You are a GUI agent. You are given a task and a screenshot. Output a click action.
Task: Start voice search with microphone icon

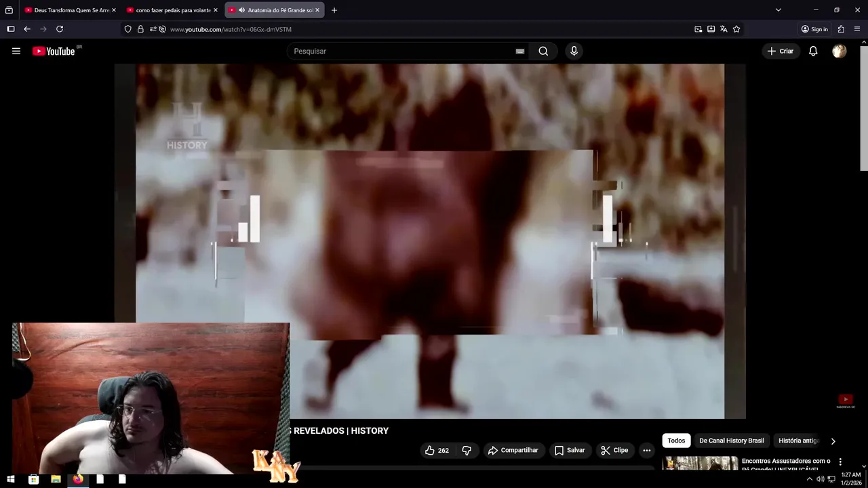(x=574, y=51)
